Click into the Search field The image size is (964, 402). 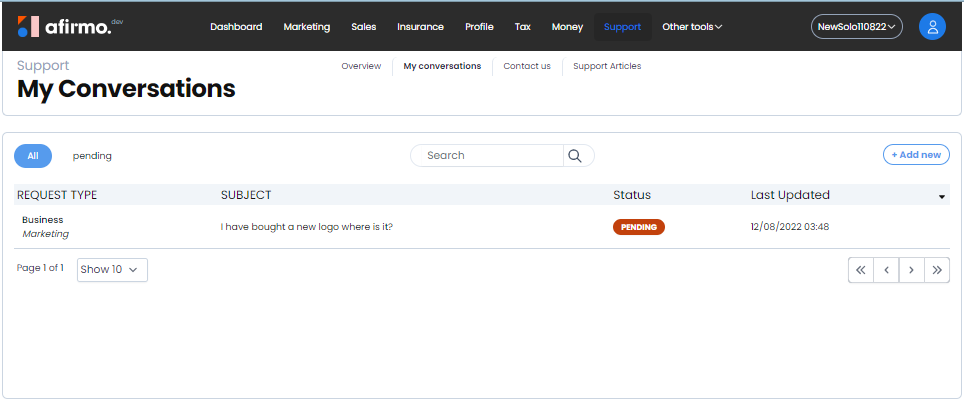(x=487, y=156)
